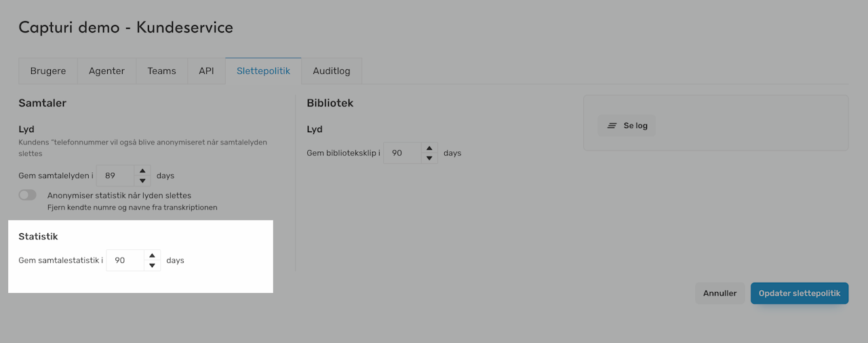Increase samtalestatistik days with up arrow

(x=152, y=256)
